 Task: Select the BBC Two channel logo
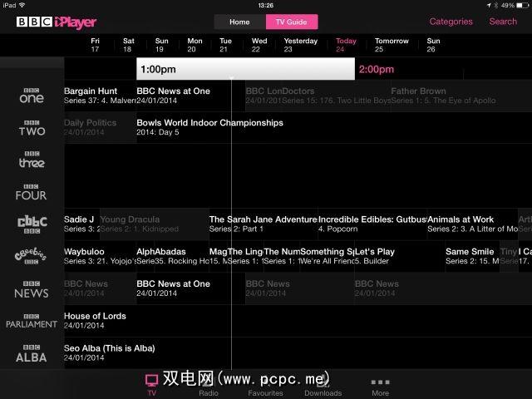pos(32,128)
